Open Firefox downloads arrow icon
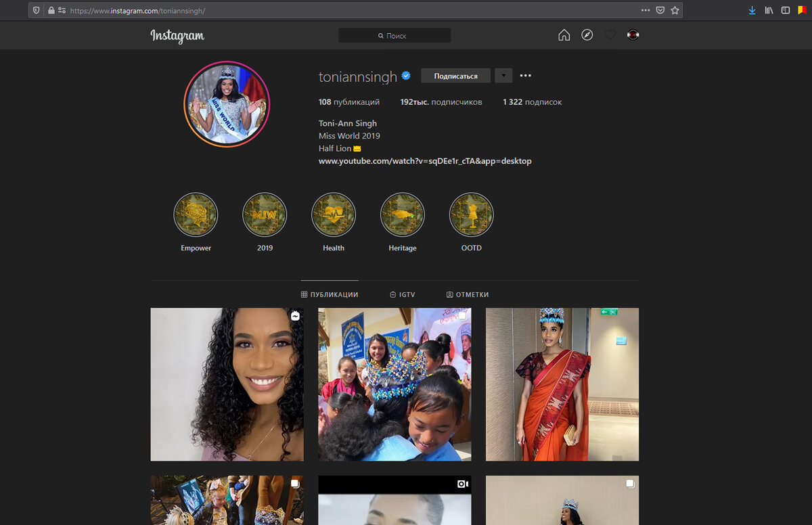The image size is (812, 525). point(752,10)
